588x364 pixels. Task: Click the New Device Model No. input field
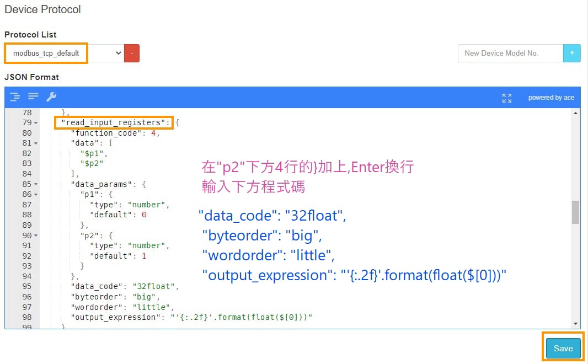coord(510,53)
